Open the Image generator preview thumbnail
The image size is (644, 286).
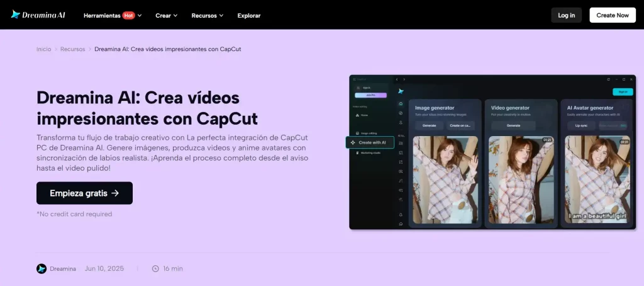(x=445, y=180)
